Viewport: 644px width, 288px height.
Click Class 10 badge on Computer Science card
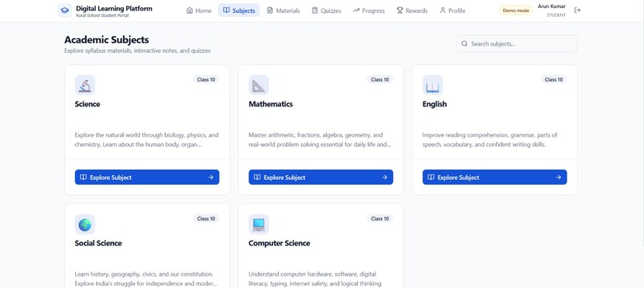coord(380,218)
